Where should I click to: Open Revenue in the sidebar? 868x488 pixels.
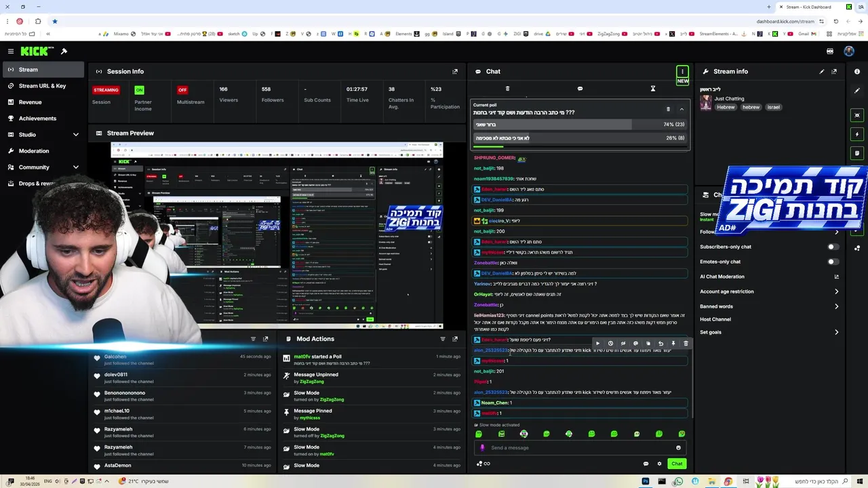pos(43,102)
